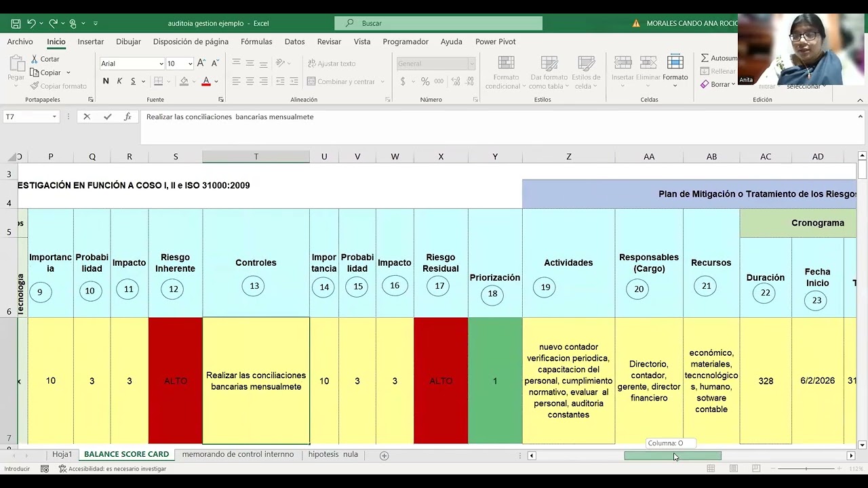Click the Save icon in quick access toolbar
The width and height of the screenshot is (868, 488).
coord(16,23)
